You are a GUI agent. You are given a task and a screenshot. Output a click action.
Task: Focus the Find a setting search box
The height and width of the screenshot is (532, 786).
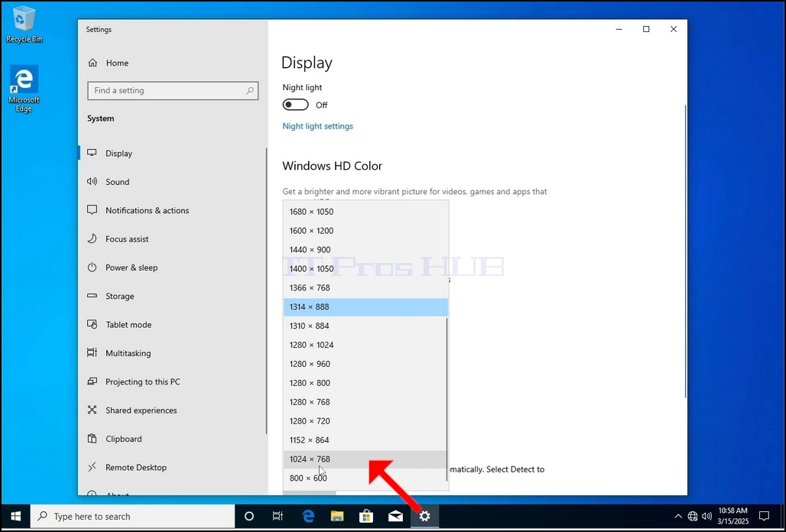[x=173, y=91]
